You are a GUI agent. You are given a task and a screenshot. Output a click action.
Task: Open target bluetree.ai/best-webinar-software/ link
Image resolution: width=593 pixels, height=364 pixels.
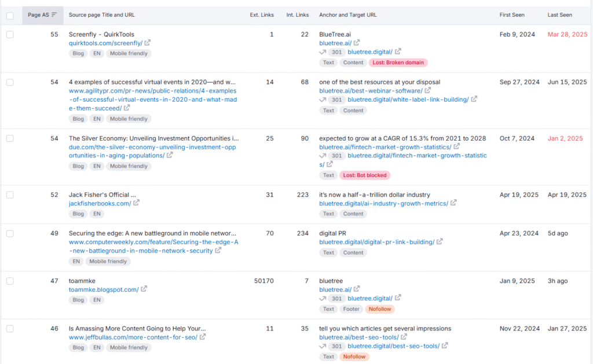tap(371, 91)
